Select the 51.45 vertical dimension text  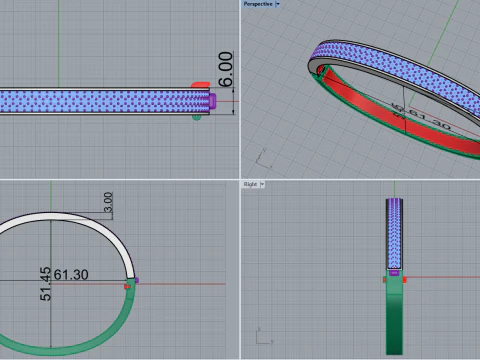pyautogui.click(x=45, y=284)
